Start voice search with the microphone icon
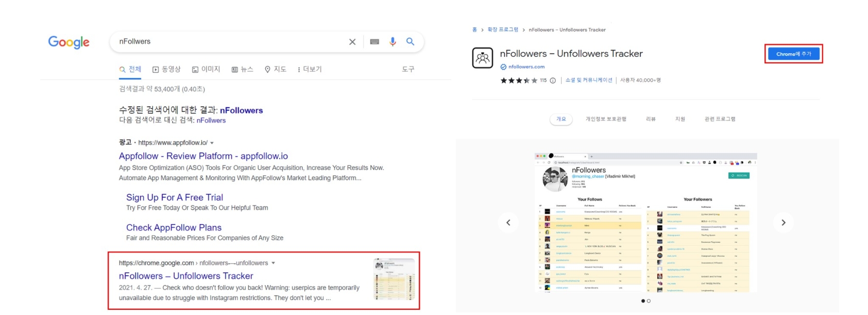This screenshot has width=868, height=315. (393, 42)
